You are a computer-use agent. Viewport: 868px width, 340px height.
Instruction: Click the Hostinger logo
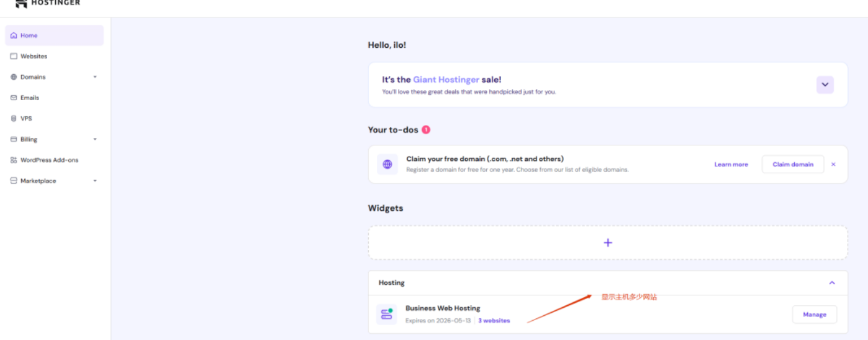point(47,3)
